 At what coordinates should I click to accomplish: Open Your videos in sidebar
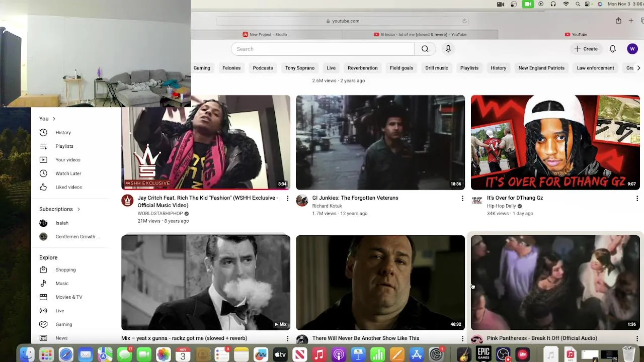pyautogui.click(x=67, y=160)
